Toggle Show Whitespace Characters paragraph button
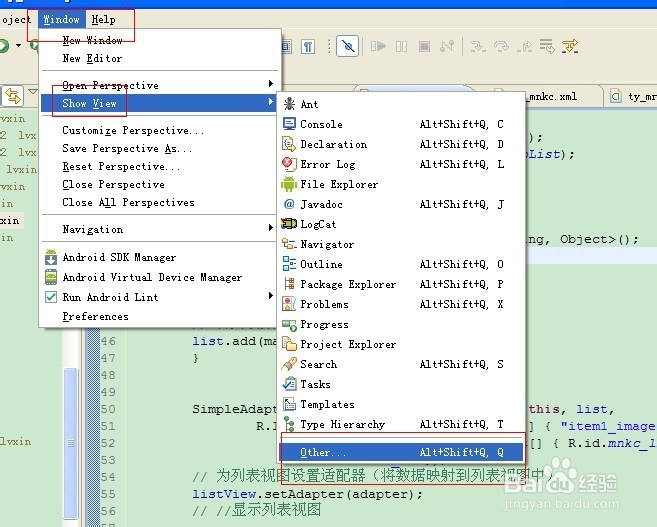 click(x=309, y=46)
